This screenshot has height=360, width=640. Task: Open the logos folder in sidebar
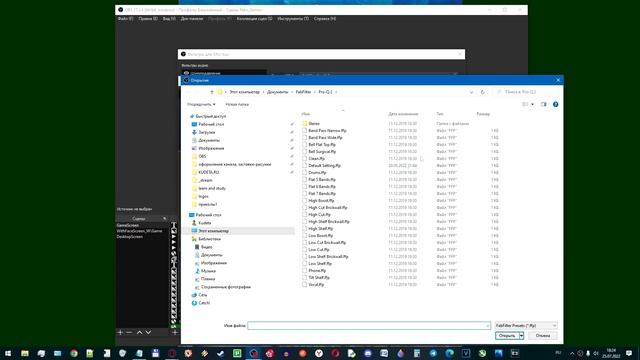(x=203, y=196)
